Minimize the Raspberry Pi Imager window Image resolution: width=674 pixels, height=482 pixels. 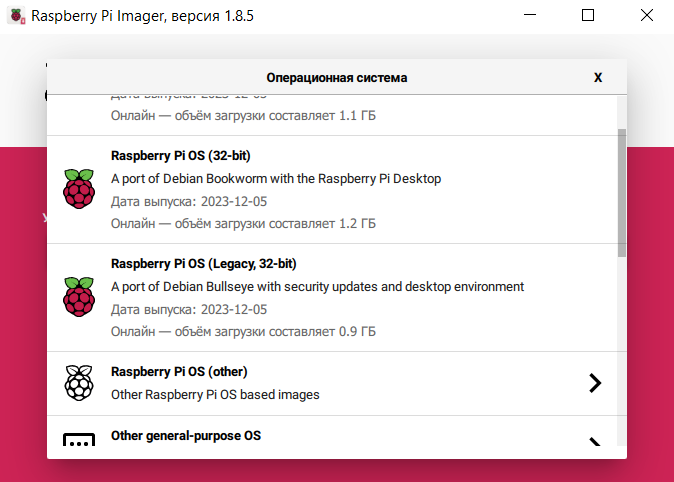pos(530,15)
